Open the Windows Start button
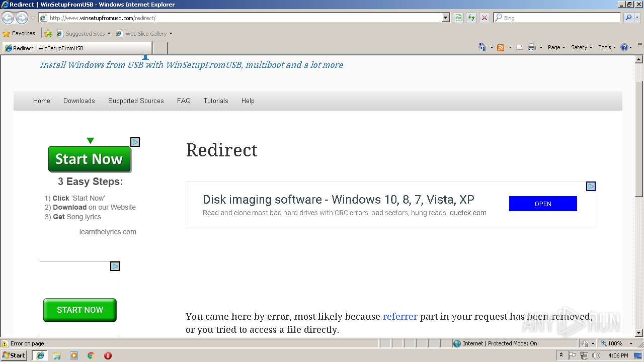Viewport: 644px width, 362px height. coord(14,355)
